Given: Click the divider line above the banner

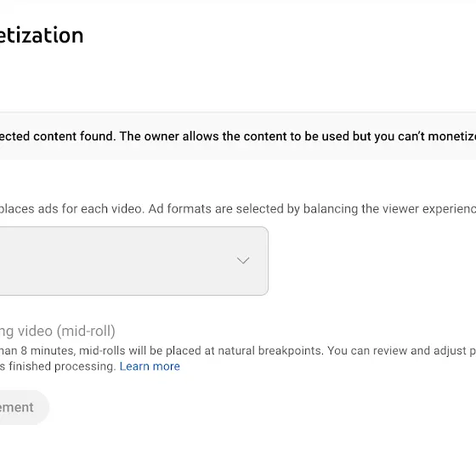Looking at the screenshot, I should click(238, 112).
